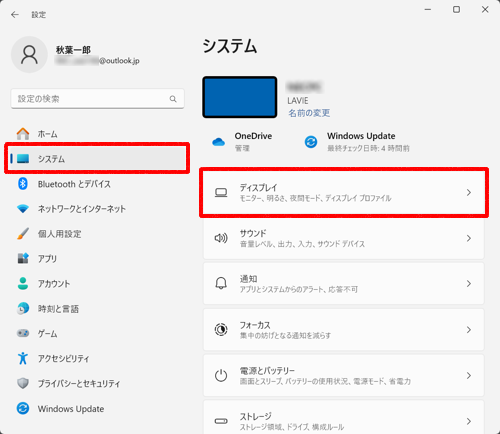Click the Windows Update label in sidebar

[71, 409]
